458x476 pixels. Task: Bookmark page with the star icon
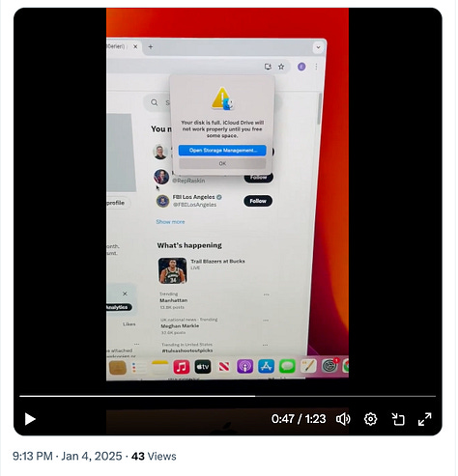point(281,67)
